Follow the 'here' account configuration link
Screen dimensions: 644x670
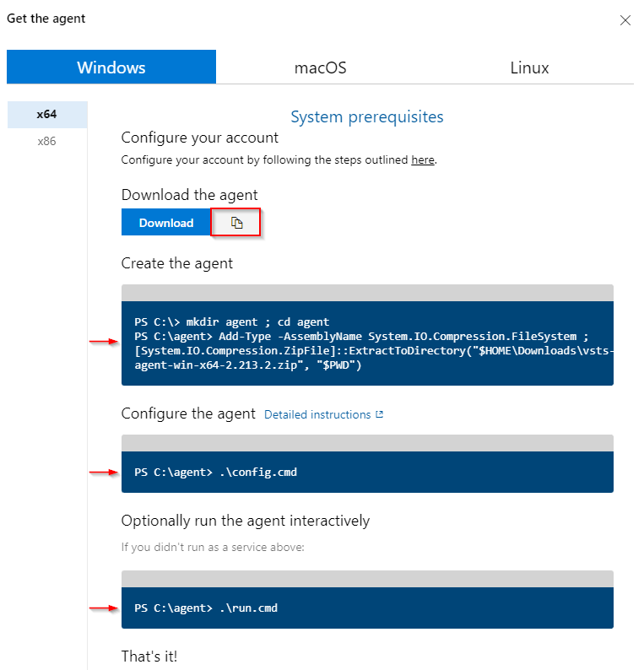(423, 159)
